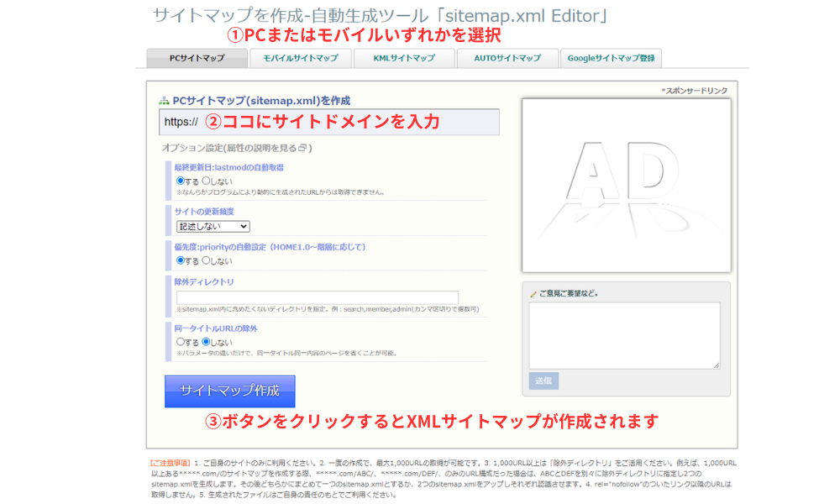The width and height of the screenshot is (840, 504).
Task: Switch to the モバイルサイトマップ tab
Action: coord(300,58)
